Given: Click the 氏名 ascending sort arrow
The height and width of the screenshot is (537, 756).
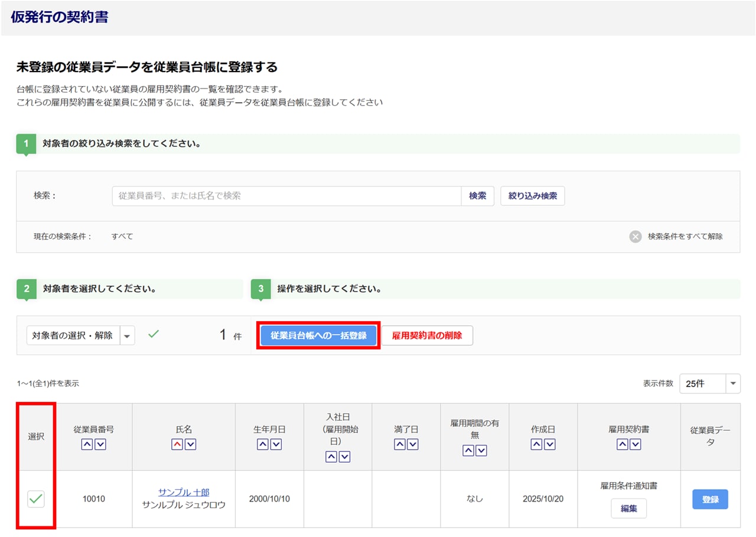Looking at the screenshot, I should point(177,445).
